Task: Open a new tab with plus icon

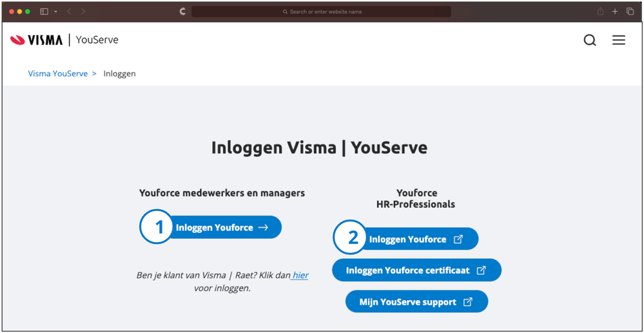Action: point(615,12)
